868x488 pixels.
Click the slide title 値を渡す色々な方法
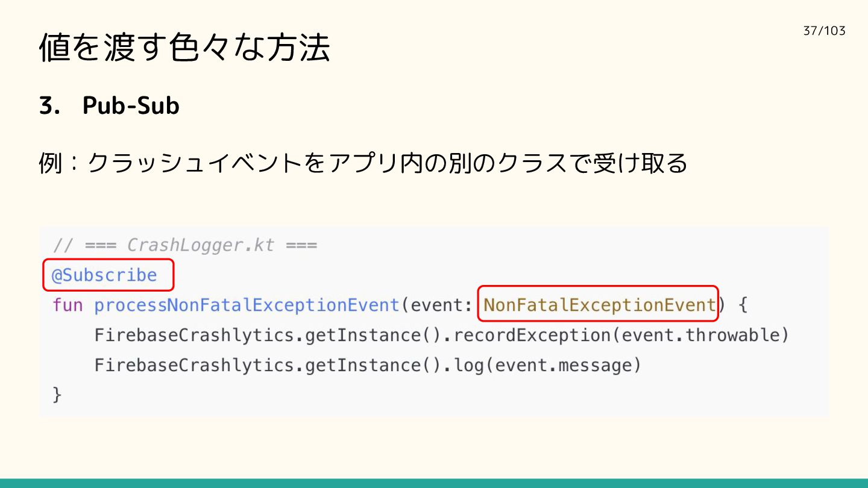(184, 47)
